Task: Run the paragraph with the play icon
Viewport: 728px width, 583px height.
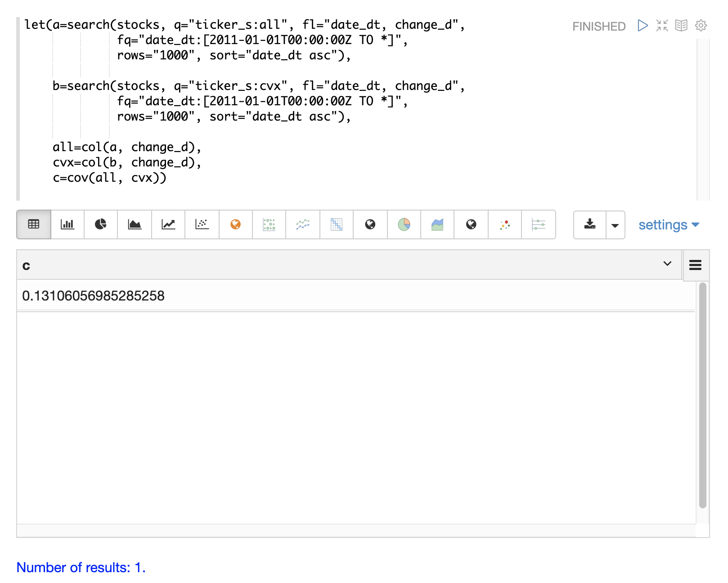Action: point(643,26)
